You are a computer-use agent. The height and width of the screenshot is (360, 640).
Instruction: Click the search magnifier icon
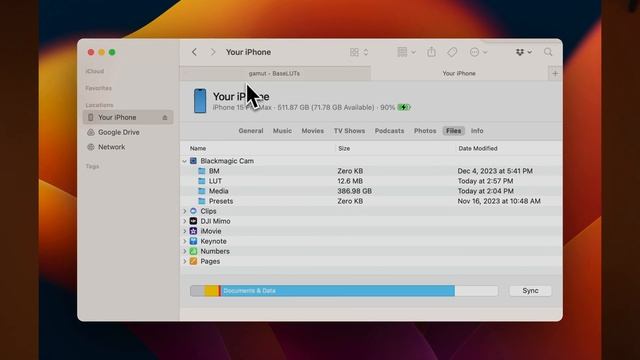click(x=548, y=52)
